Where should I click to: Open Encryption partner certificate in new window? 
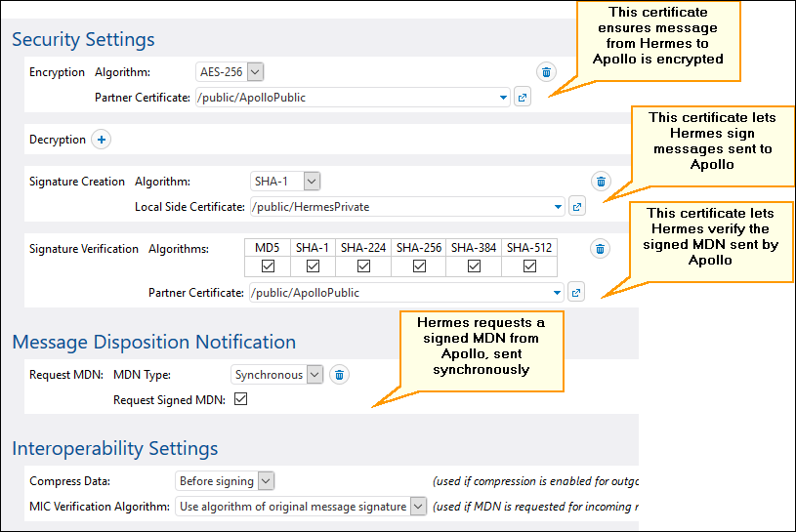[523, 98]
